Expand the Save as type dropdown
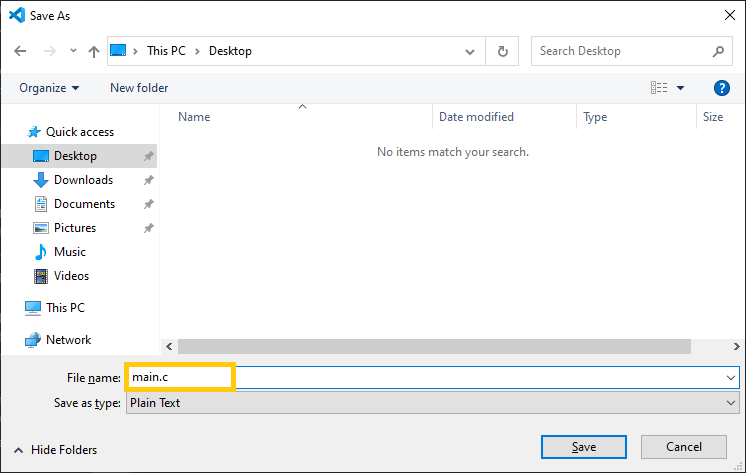The width and height of the screenshot is (746, 473). click(731, 403)
